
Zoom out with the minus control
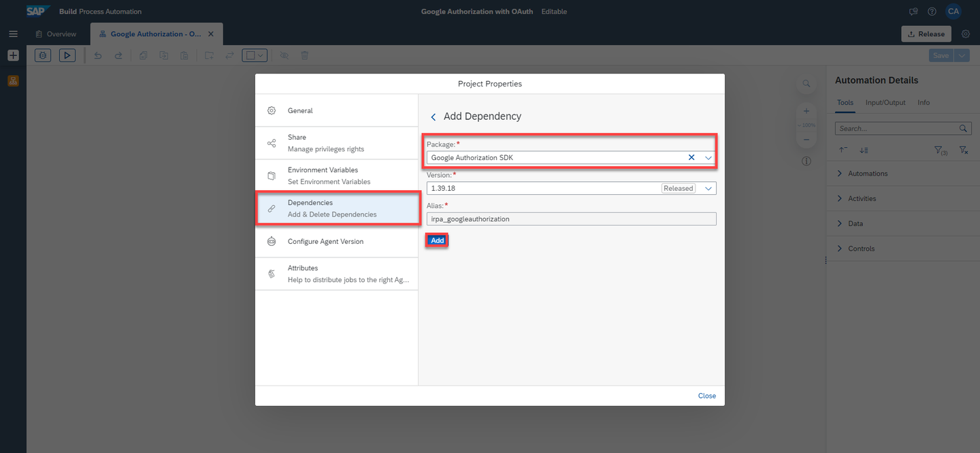[806, 140]
